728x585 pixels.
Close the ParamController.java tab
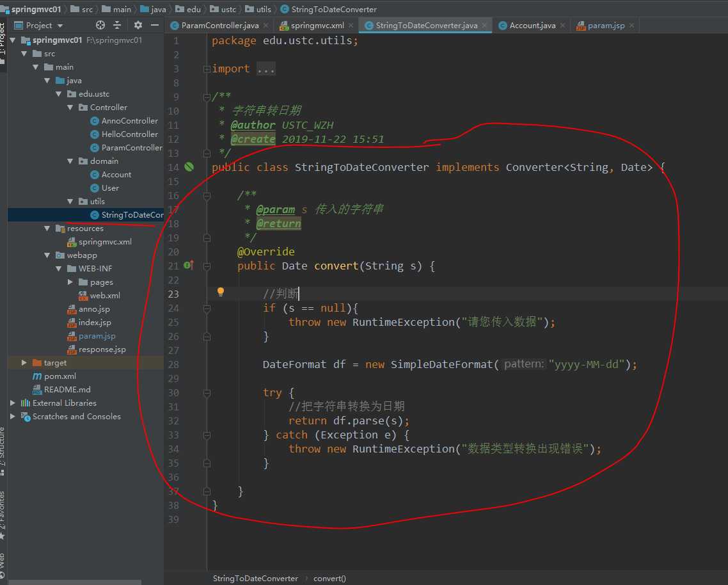(x=265, y=26)
